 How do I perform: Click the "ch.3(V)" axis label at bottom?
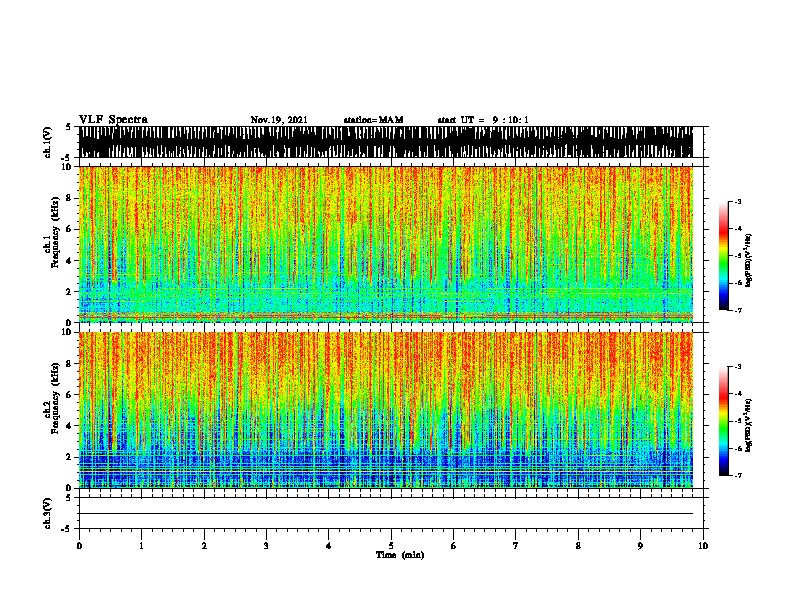click(48, 513)
